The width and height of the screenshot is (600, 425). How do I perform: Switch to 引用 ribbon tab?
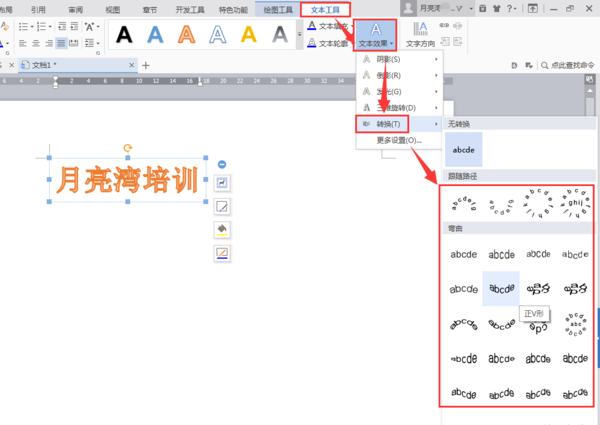38,9
